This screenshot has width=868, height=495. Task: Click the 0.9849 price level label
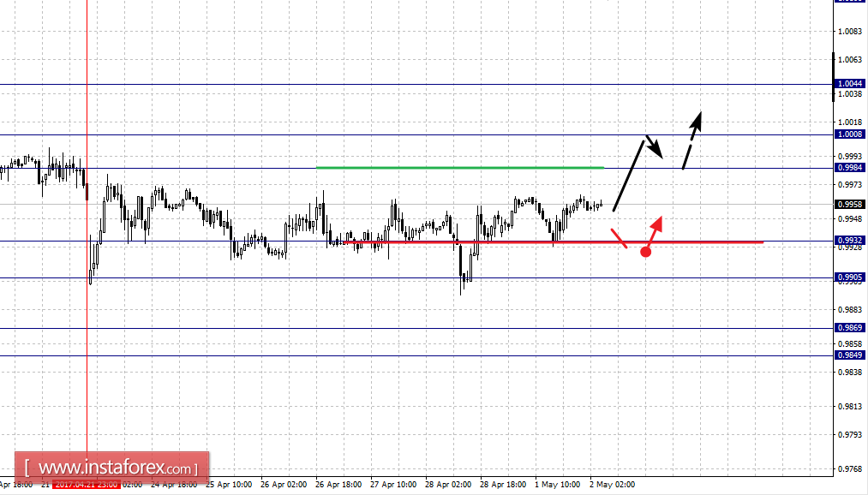pos(850,355)
